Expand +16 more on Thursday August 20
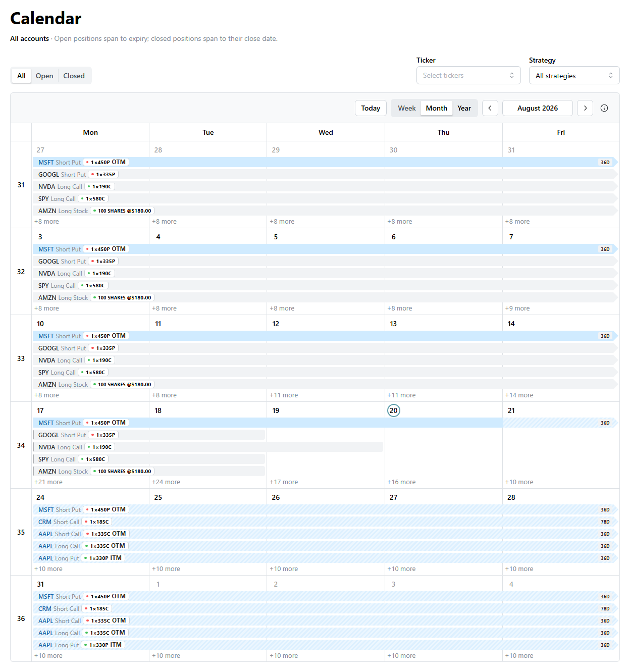630x672 pixels. click(401, 482)
